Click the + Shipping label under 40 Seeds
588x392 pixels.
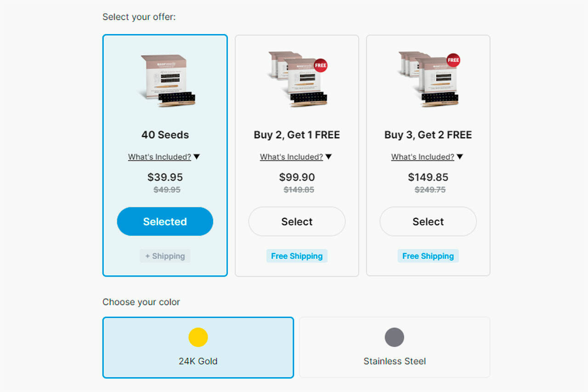click(165, 256)
